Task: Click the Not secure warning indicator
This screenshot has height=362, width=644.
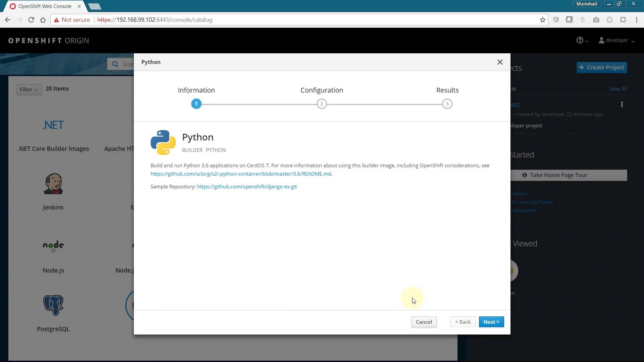Action: [72, 20]
